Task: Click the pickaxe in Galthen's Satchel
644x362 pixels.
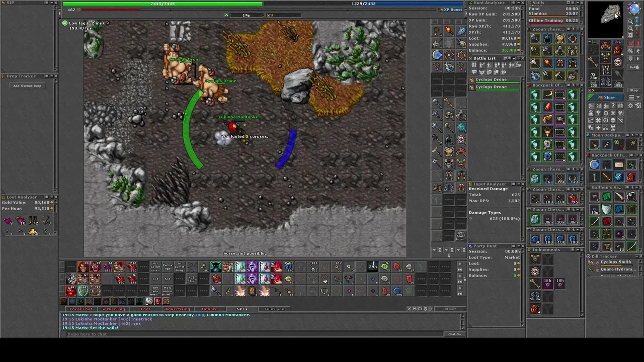Action: 631,196
